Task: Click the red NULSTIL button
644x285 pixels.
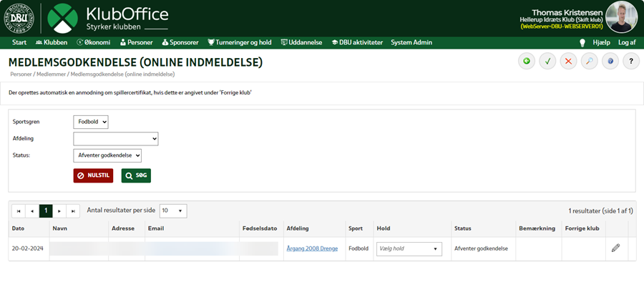Action: tap(93, 175)
